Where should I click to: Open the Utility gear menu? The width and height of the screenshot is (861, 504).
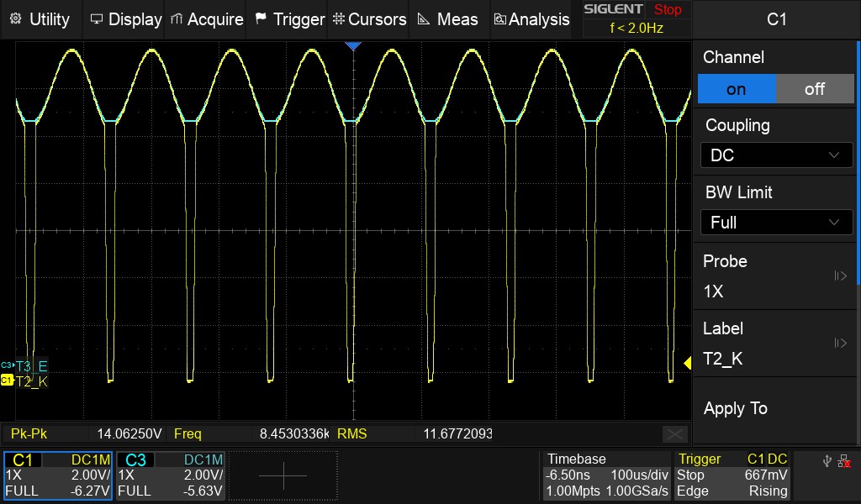[x=40, y=19]
